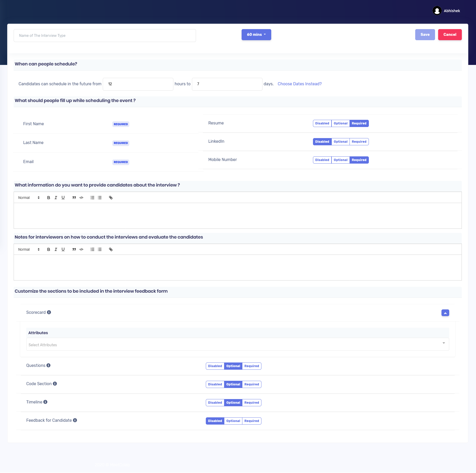Viewport: 476px width, 473px height.
Task: Open the Select Attributes dropdown
Action: [237, 345]
